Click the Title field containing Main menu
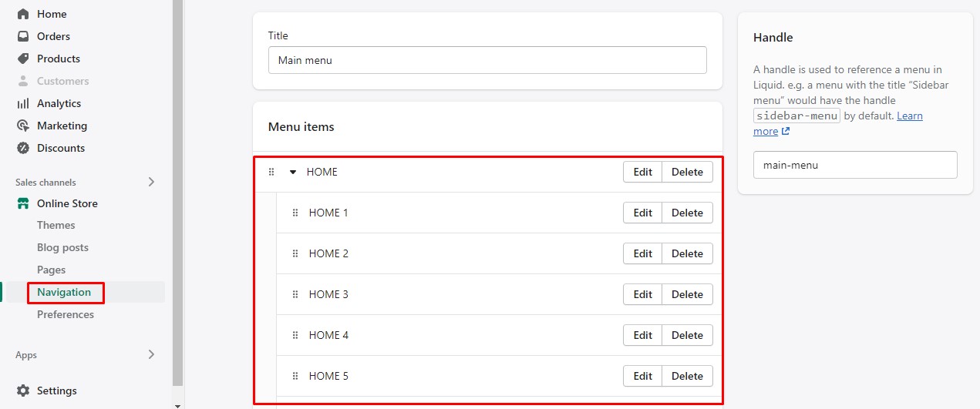 487,60
